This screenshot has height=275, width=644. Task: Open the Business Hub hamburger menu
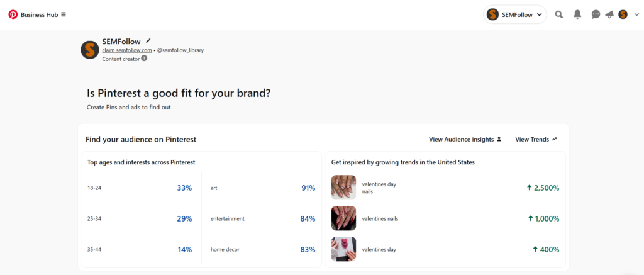click(64, 14)
